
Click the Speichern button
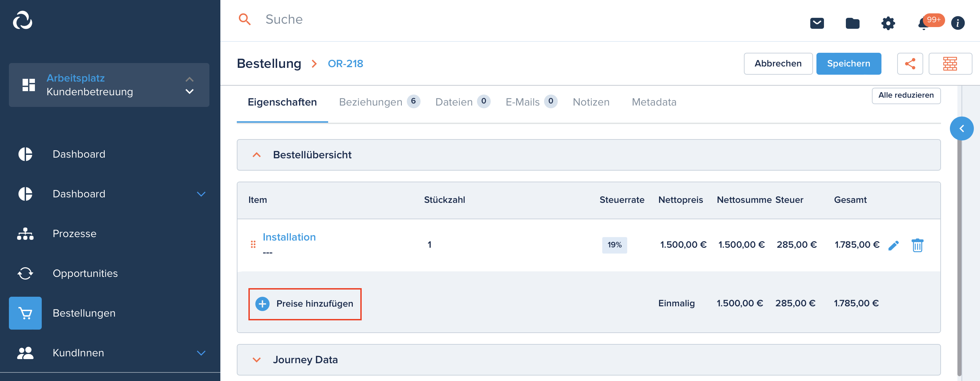tap(848, 64)
